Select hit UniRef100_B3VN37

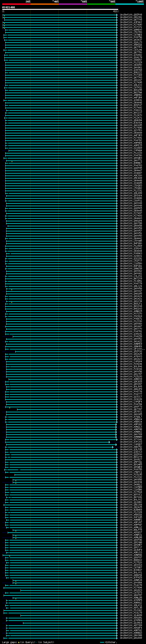coord(131,570)
